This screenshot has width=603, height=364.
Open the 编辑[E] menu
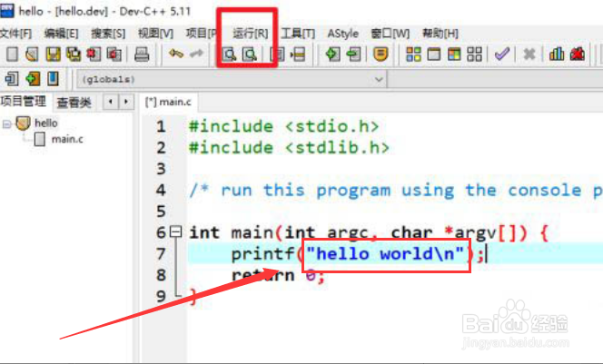pos(61,34)
